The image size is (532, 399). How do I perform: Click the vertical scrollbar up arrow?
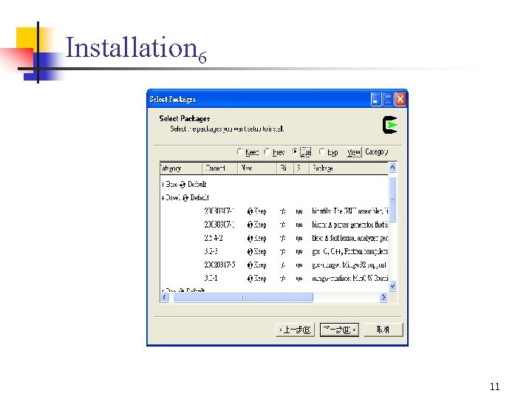click(x=392, y=167)
